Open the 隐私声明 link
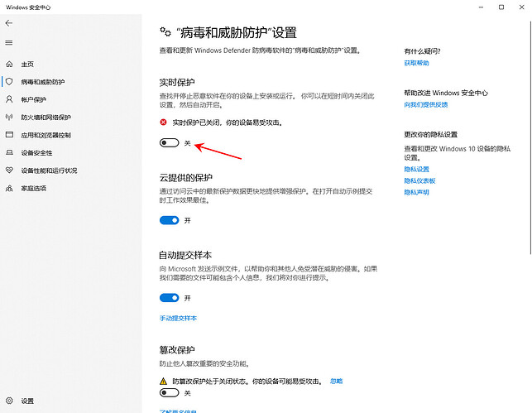Screen dimensions: 532x413 point(417,192)
